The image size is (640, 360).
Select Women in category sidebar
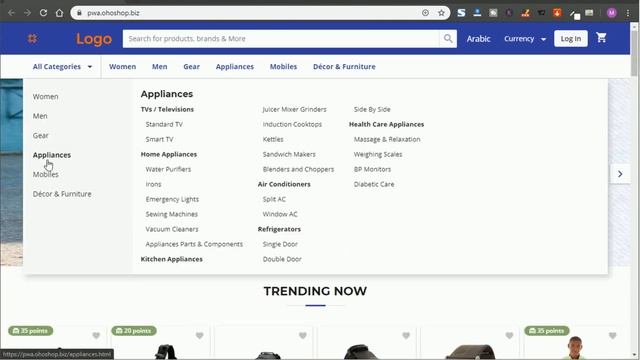tap(46, 97)
